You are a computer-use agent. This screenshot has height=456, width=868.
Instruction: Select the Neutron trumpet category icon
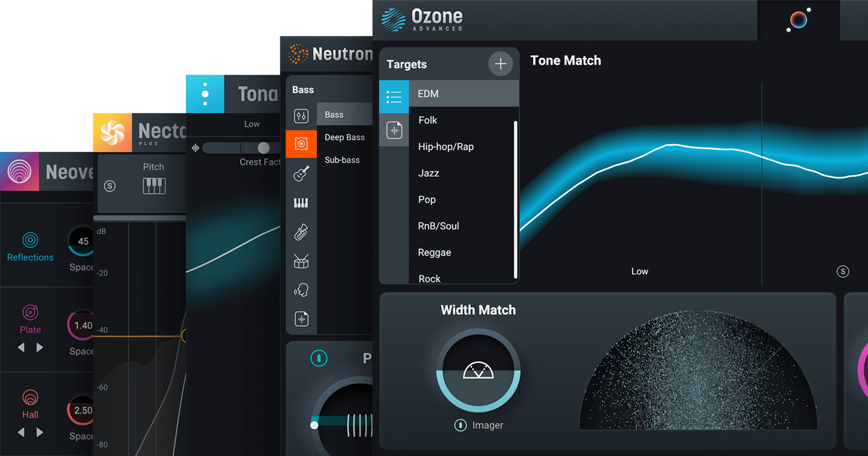pyautogui.click(x=301, y=232)
